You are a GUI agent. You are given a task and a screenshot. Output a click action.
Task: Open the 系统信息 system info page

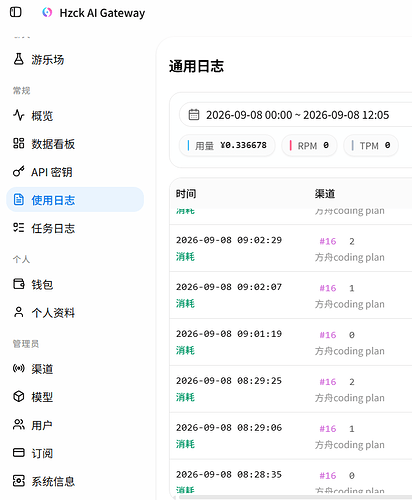pyautogui.click(x=75, y=481)
